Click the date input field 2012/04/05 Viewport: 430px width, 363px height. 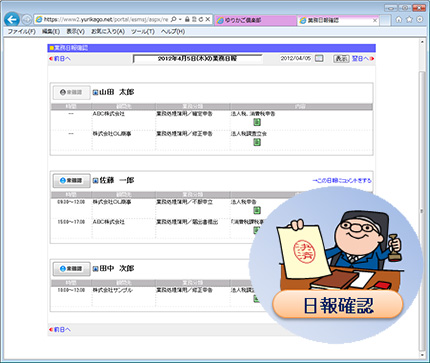296,58
